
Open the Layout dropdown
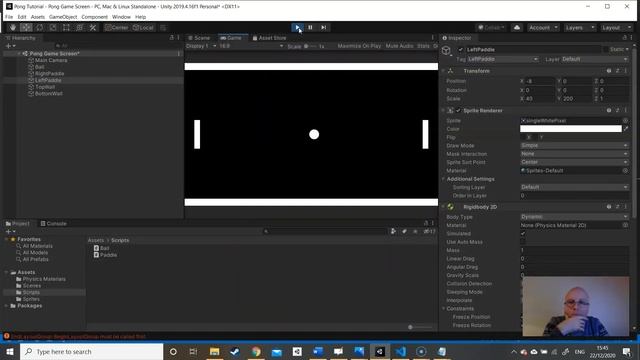[616, 27]
